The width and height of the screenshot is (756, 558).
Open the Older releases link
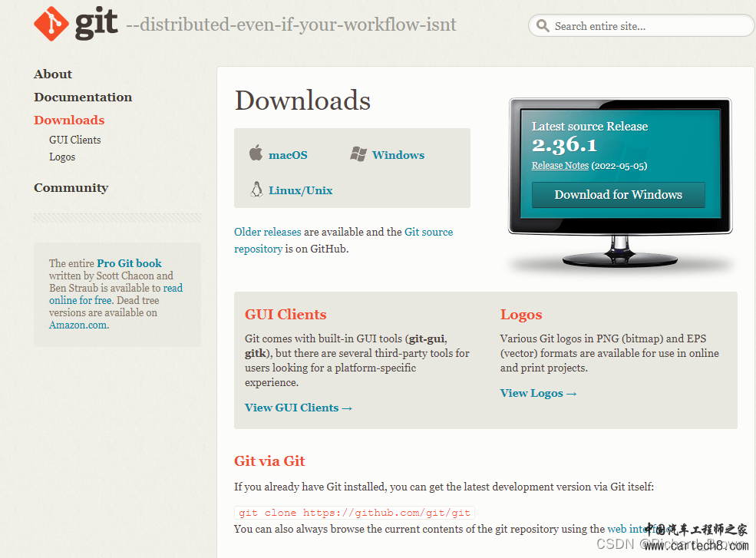tap(268, 232)
